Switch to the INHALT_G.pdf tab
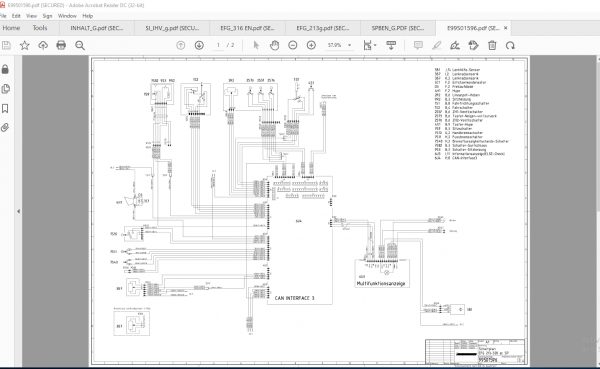This screenshot has width=600, height=369. (x=97, y=28)
